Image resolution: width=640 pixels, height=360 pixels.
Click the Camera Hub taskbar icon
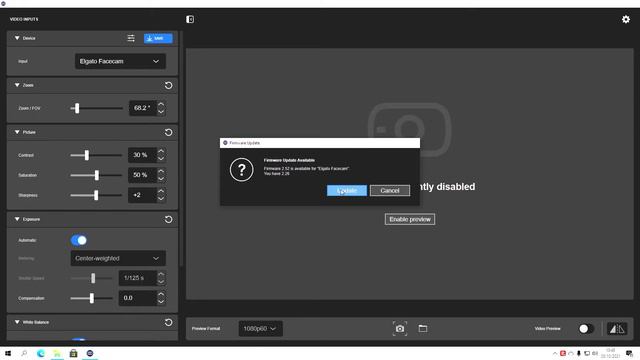[x=90, y=353]
